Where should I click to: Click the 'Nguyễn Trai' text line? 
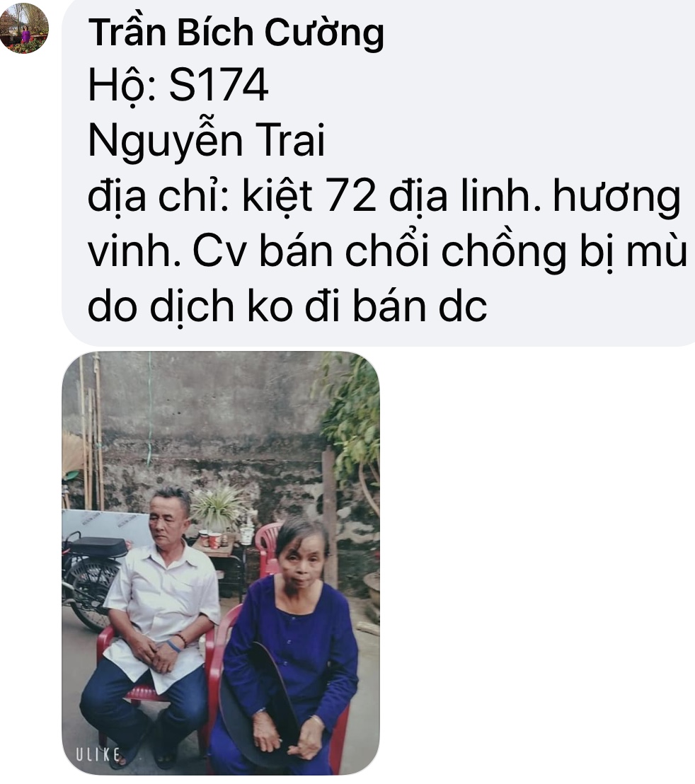(207, 142)
